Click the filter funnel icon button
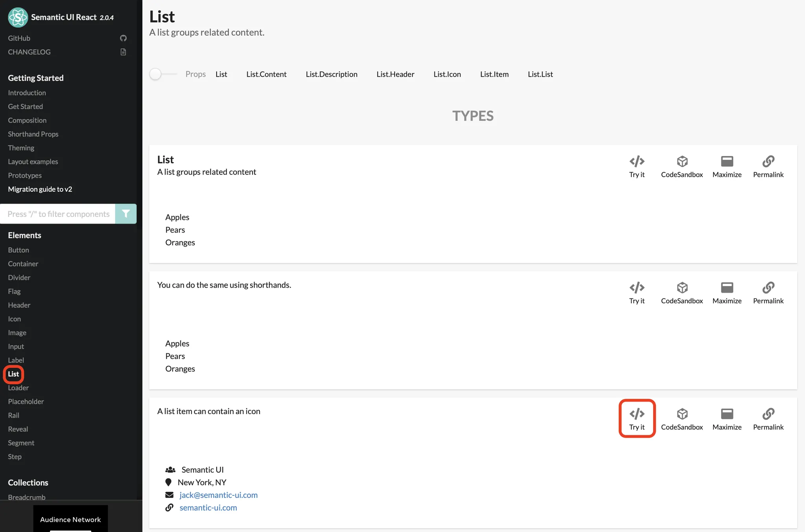The height and width of the screenshot is (532, 805). (126, 214)
